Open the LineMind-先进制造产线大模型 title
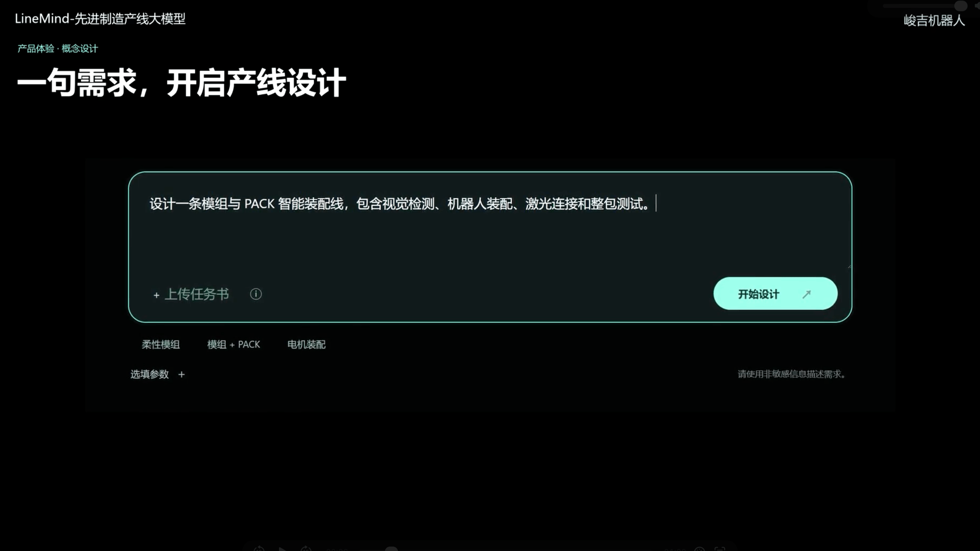Viewport: 980px width, 551px height. (x=100, y=18)
